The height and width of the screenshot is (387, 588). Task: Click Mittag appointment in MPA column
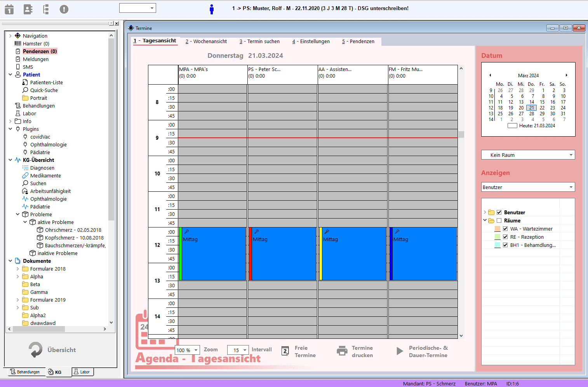point(212,254)
